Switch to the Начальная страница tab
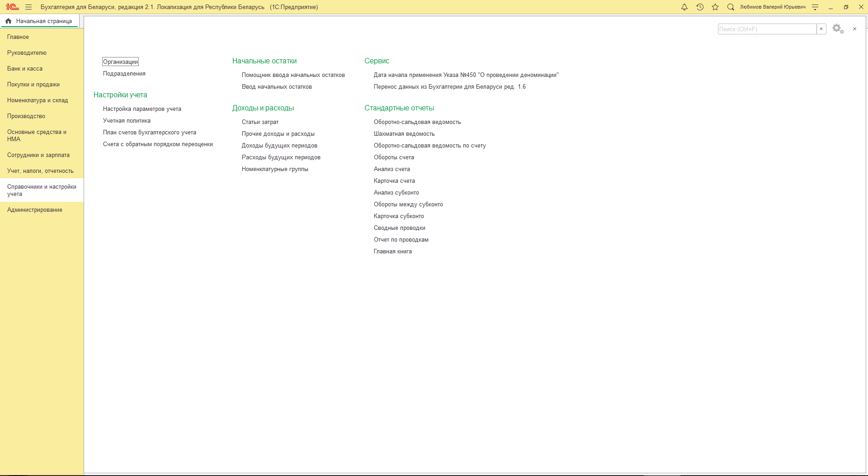Viewport: 868px width, 476px height. point(44,21)
